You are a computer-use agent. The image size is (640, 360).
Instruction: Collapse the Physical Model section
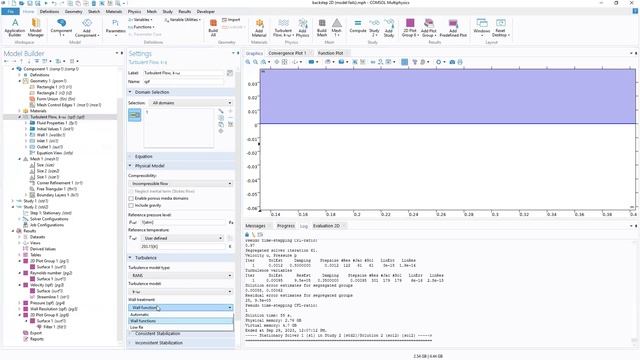click(x=130, y=166)
